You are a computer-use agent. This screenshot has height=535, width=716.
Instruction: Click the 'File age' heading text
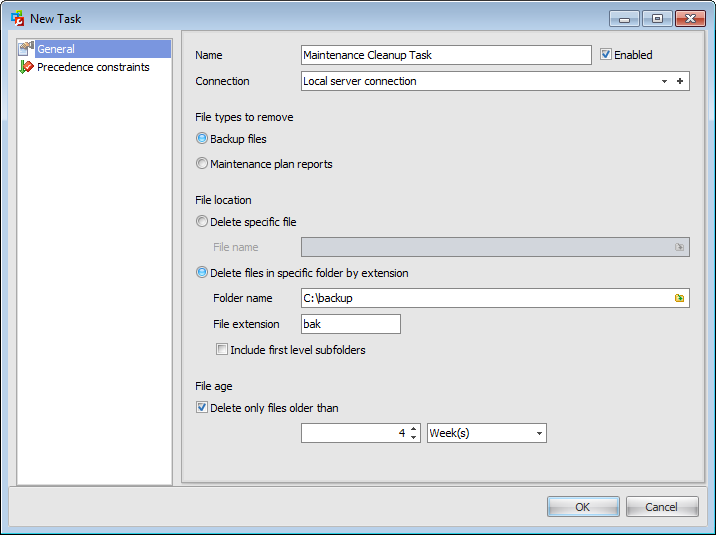pyautogui.click(x=214, y=386)
